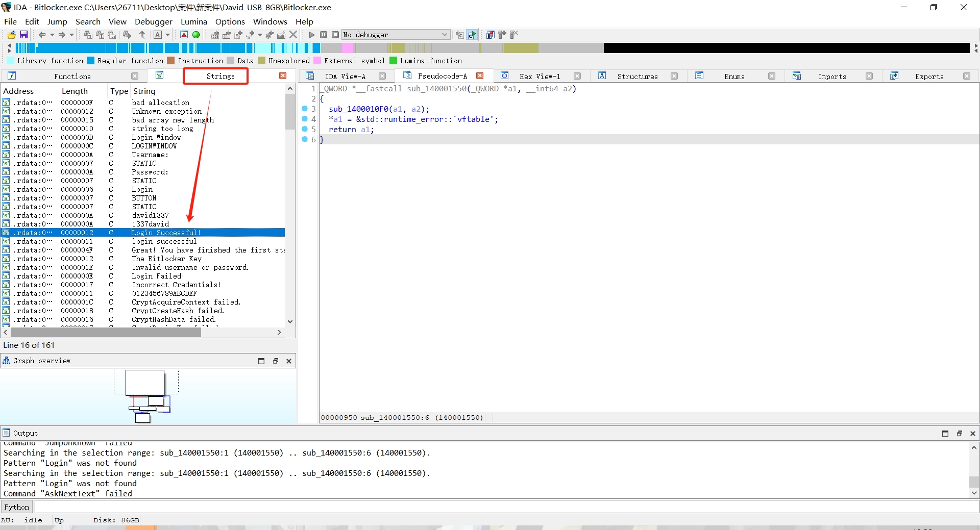Viewport: 980px width, 530px height.
Task: Click the breakpoint list toolbar icon
Action: tap(491, 35)
